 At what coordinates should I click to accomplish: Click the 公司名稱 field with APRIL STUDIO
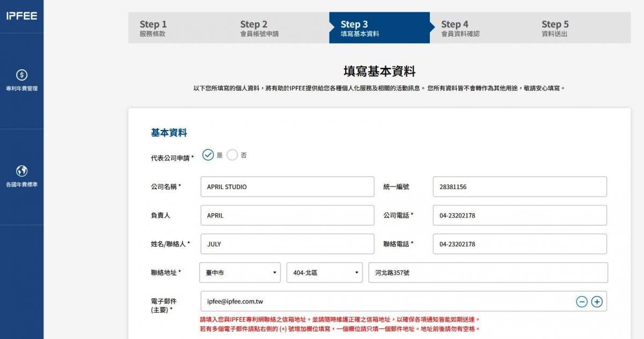pyautogui.click(x=287, y=187)
